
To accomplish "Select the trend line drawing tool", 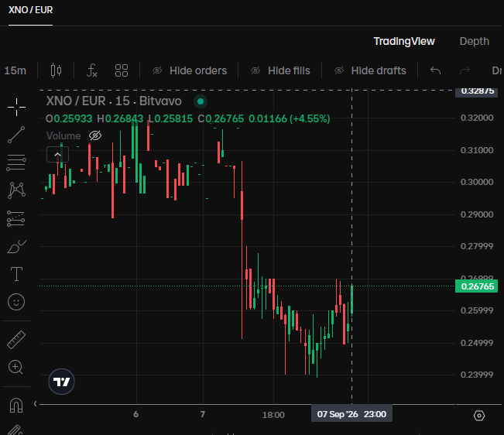I will point(16,135).
